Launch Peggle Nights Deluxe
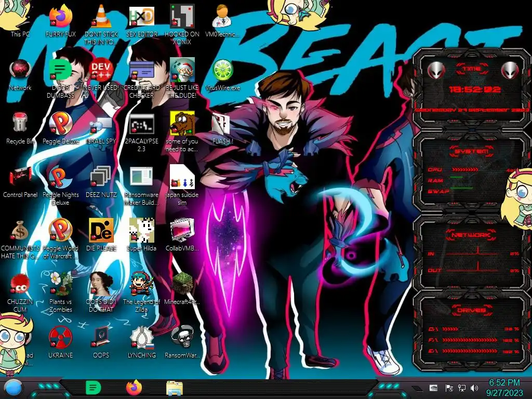Screen dimensions: 532x399 (x=60, y=185)
